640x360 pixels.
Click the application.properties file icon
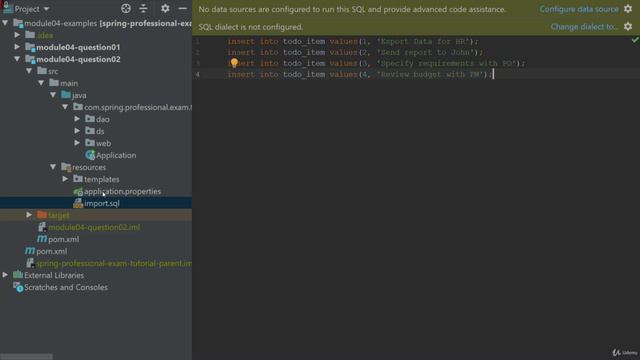click(78, 191)
